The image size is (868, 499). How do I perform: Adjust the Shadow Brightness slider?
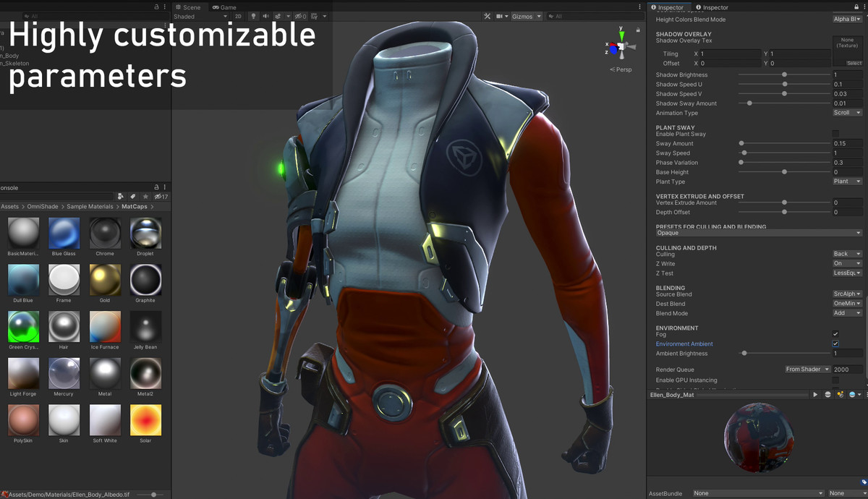[784, 74]
